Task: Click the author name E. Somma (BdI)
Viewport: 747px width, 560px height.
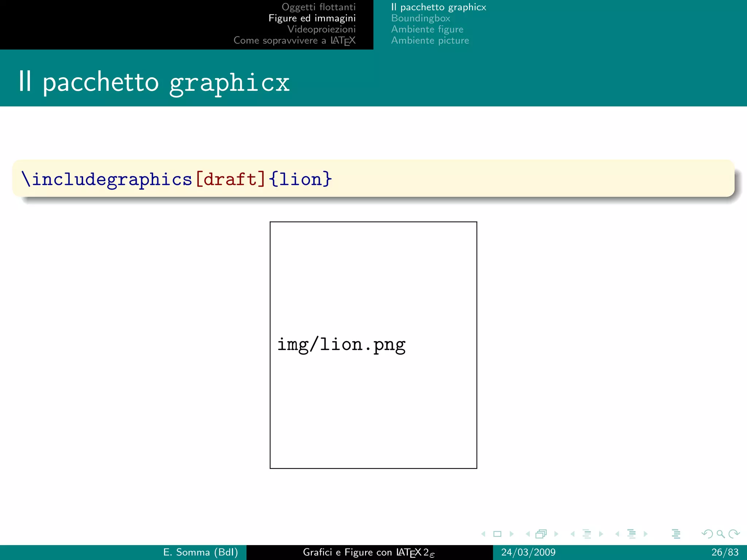Action: (x=201, y=552)
